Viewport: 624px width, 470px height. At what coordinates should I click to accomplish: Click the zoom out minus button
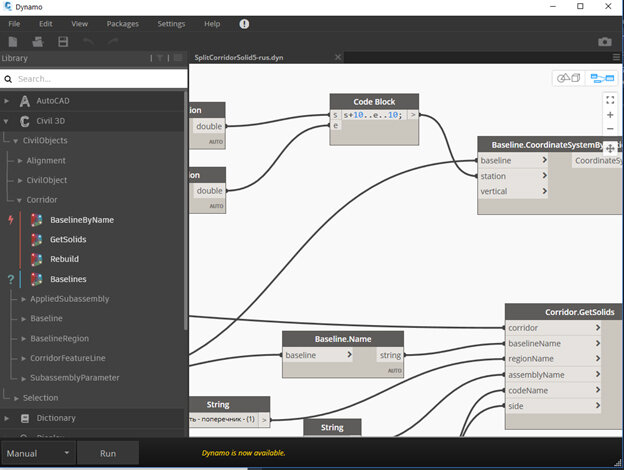[610, 129]
